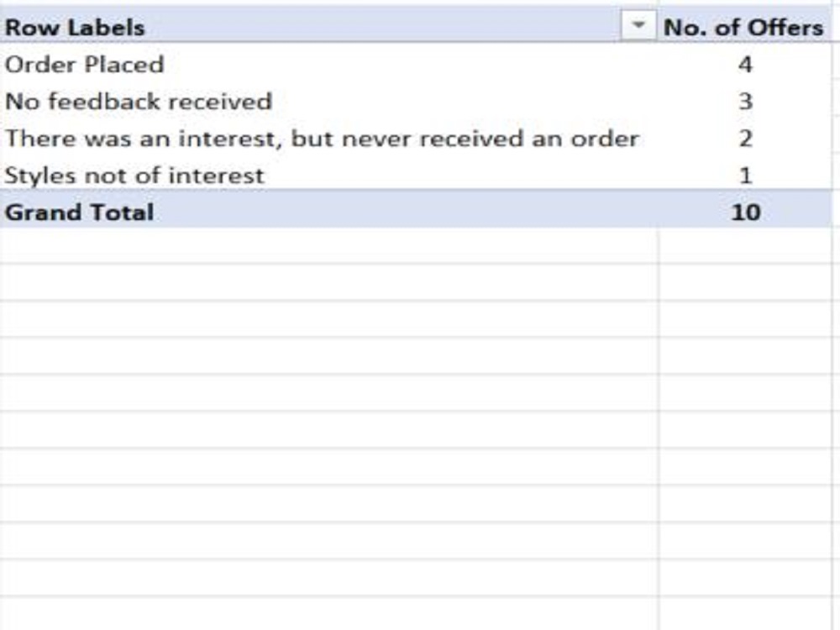
Task: Select the third empty row under Grand Total label
Action: click(x=329, y=319)
